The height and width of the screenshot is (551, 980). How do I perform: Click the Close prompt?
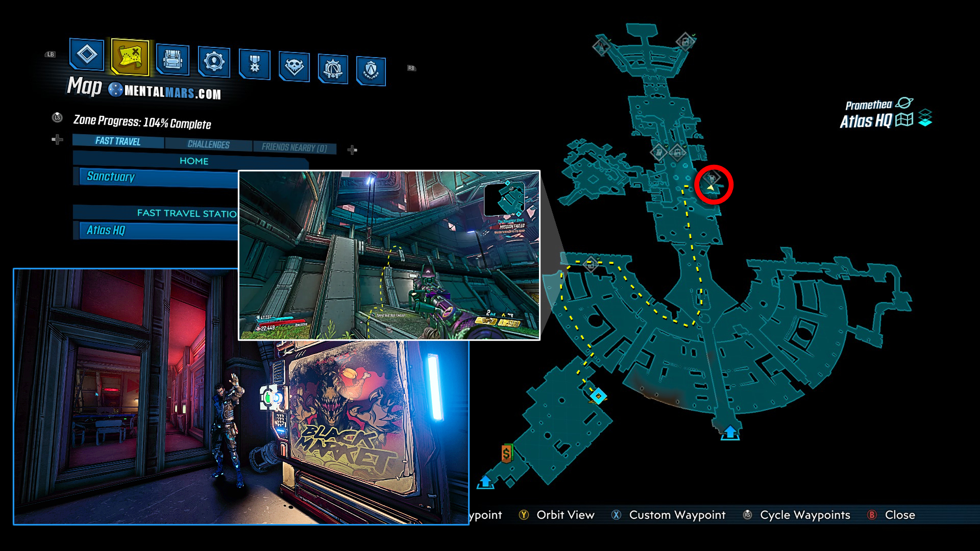click(900, 515)
